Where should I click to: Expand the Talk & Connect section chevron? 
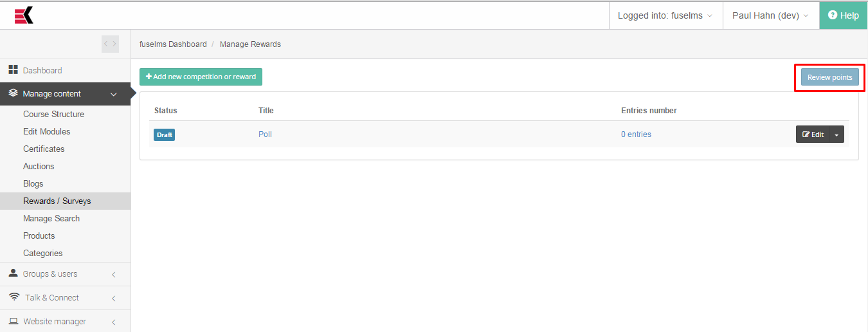click(x=114, y=298)
